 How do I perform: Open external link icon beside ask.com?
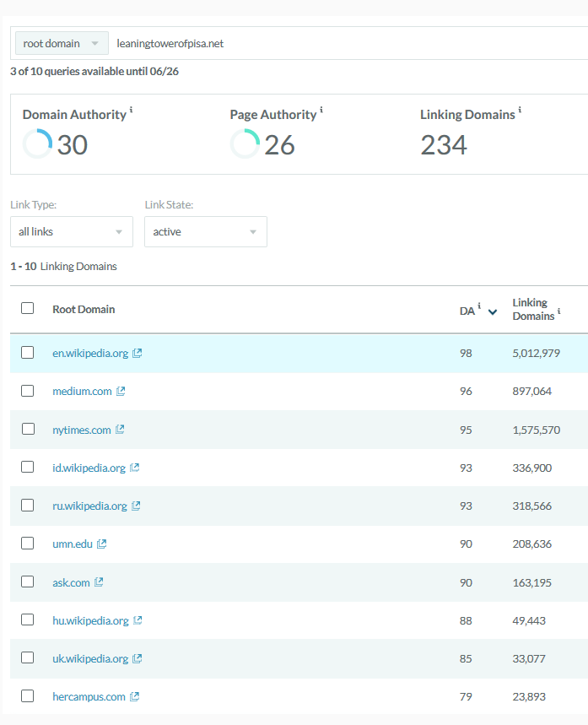(99, 582)
